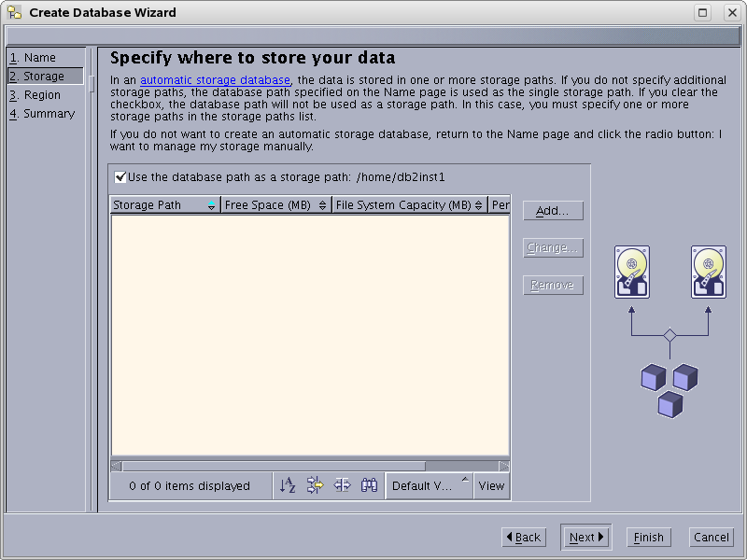Open the Default View dropdown

pyautogui.click(x=430, y=485)
